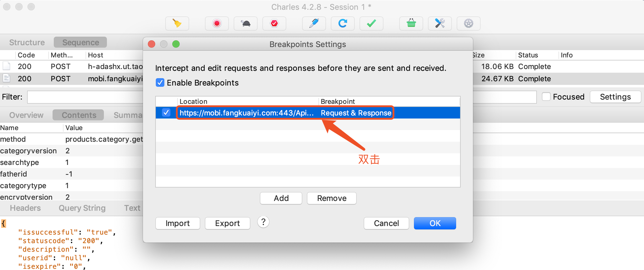
Task: Sort by the Code column header
Action: point(32,55)
